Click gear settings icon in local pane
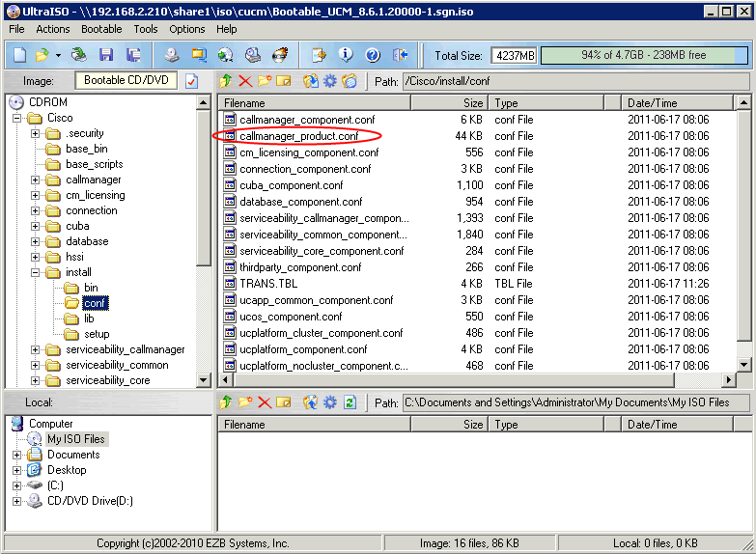This screenshot has width=756, height=554. click(x=330, y=402)
